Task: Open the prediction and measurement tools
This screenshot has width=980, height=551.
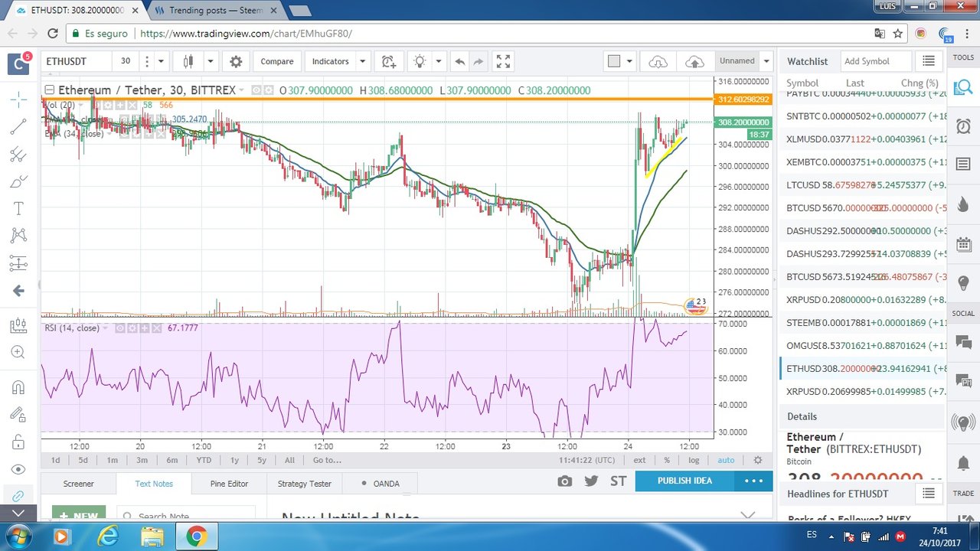Action: 18,263
